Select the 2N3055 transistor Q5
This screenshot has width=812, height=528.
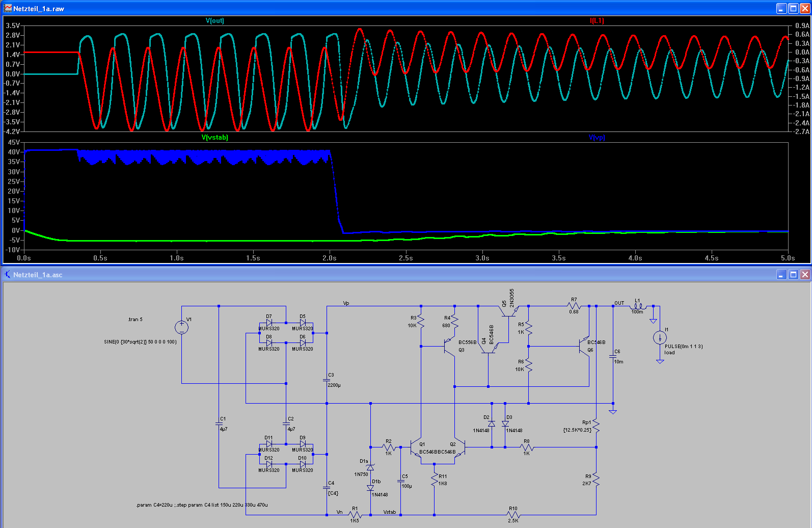click(509, 310)
